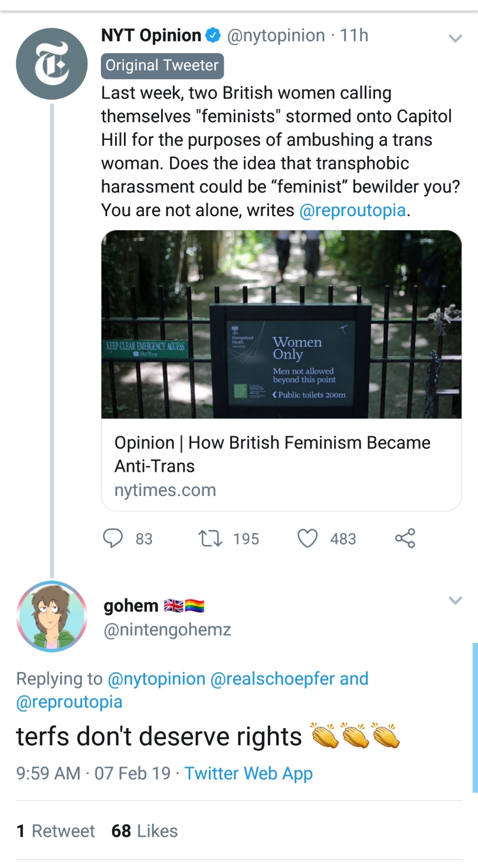This screenshot has width=478, height=868.
Task: Open the @reproutopia mention in tweet
Action: pyautogui.click(x=353, y=210)
